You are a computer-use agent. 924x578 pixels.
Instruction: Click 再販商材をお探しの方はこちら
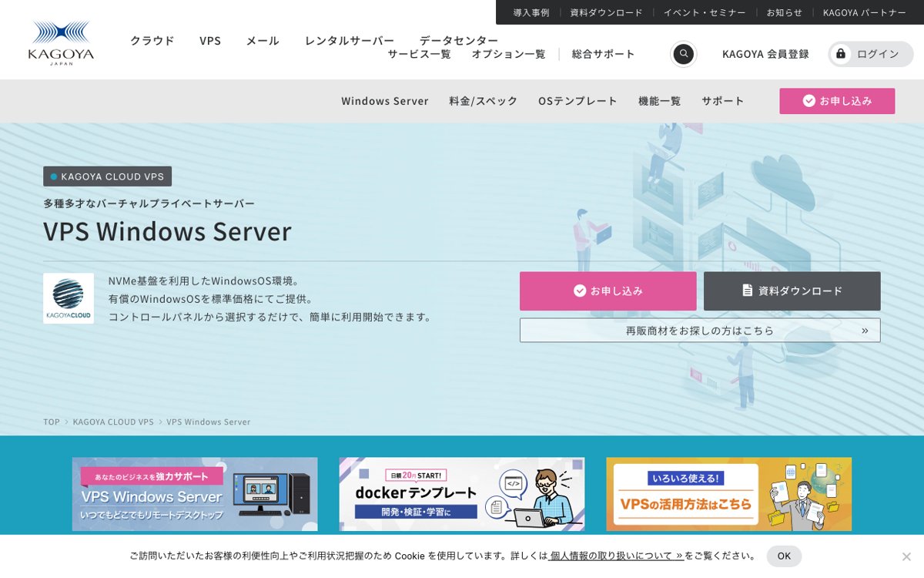[x=700, y=330]
